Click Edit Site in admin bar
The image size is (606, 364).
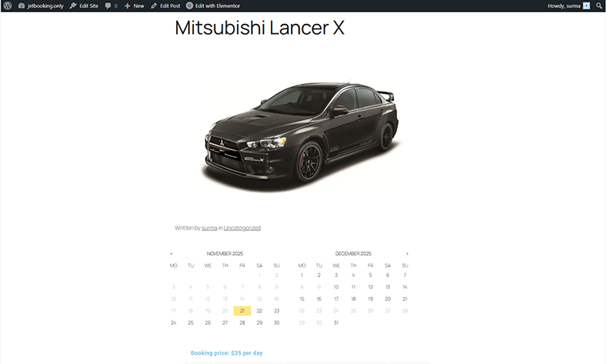click(x=84, y=6)
